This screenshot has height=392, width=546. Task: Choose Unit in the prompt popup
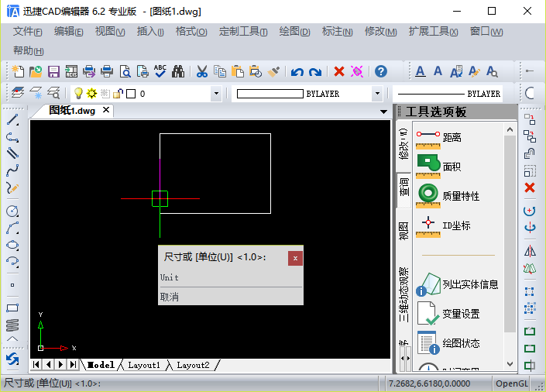(231, 277)
